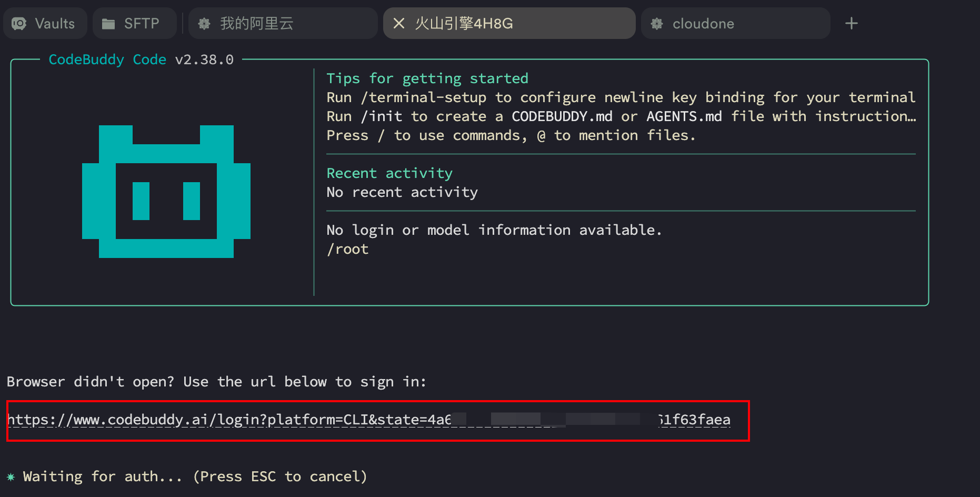Click the waiting-for-auth spinner indicator

(11, 476)
